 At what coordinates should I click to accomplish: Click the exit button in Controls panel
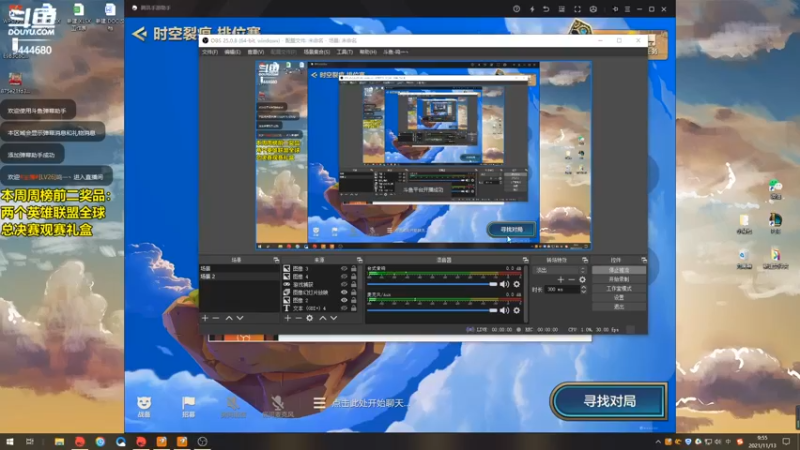(x=619, y=307)
